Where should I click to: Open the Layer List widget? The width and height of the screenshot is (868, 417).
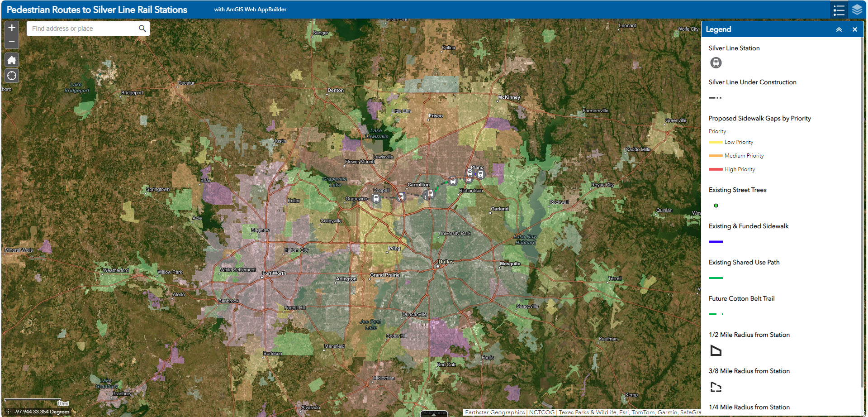tap(857, 10)
